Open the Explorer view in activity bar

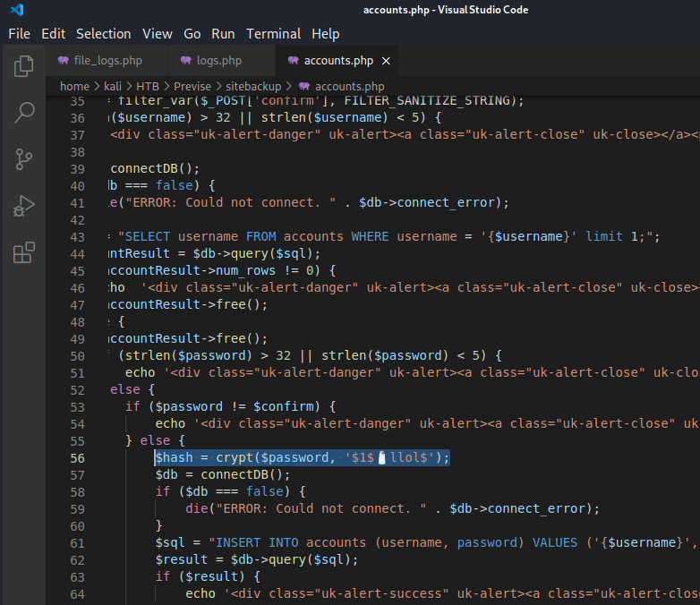[24, 66]
